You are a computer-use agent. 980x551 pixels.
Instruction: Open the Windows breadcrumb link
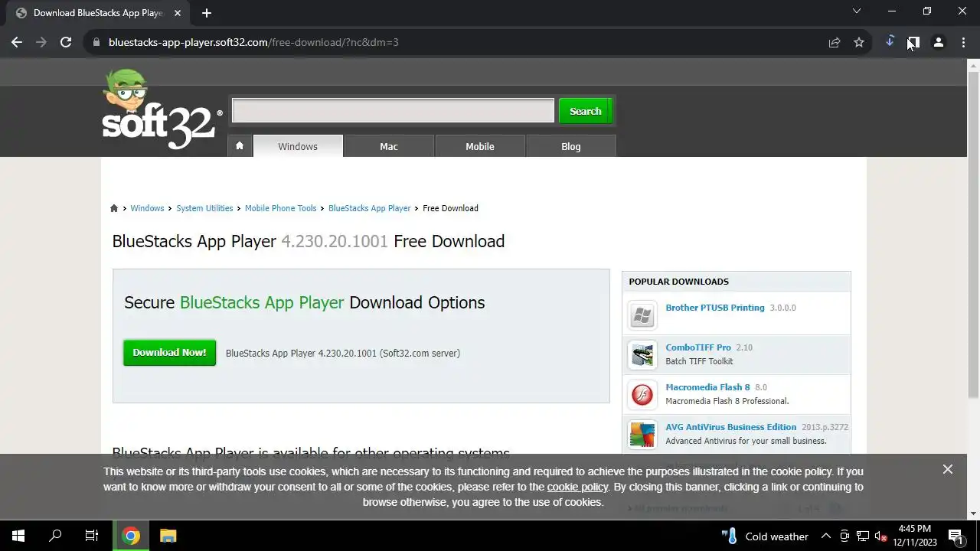tap(147, 208)
